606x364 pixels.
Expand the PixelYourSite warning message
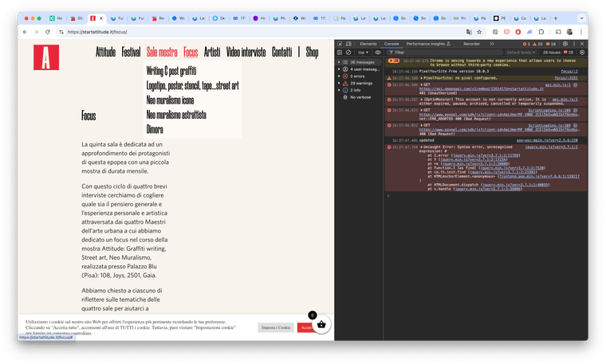[x=422, y=78]
